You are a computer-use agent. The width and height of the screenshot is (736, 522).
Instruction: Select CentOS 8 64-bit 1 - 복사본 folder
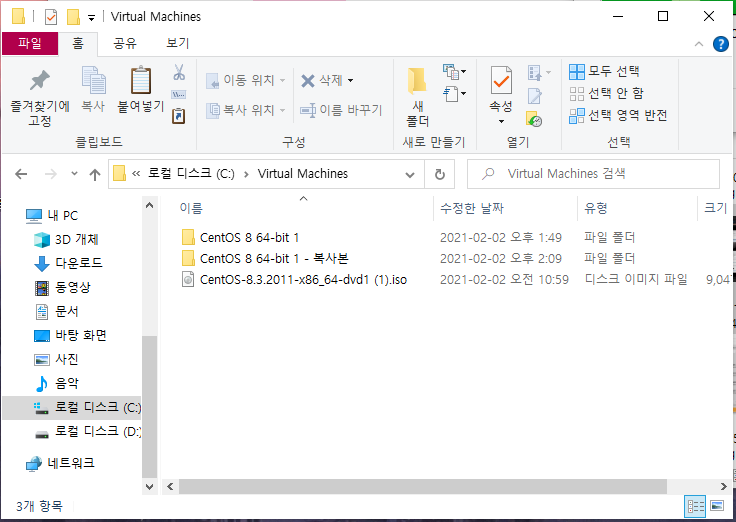coord(265,259)
